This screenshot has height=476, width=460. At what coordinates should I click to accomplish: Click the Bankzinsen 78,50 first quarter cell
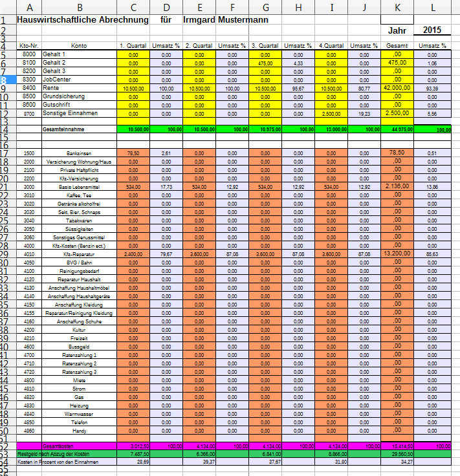point(133,153)
